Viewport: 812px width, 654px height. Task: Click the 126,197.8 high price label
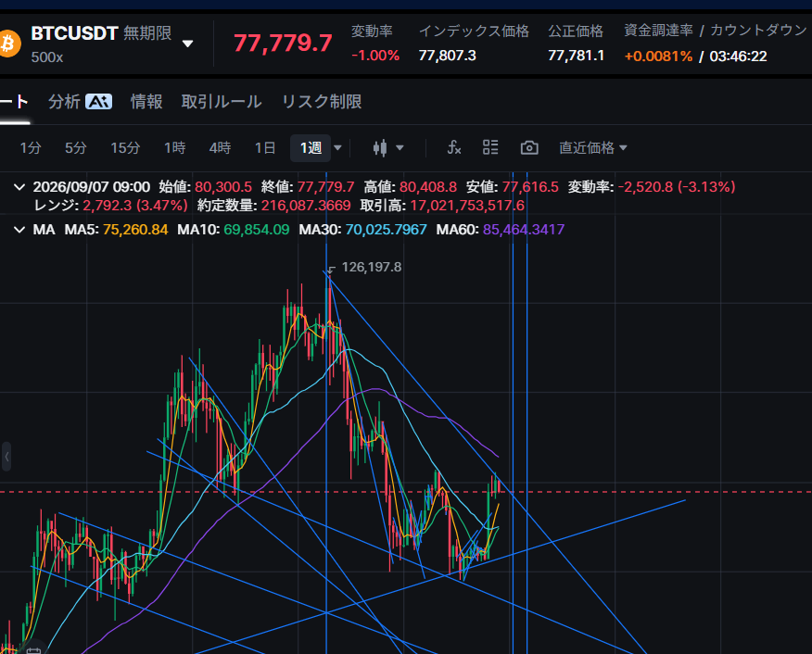[372, 267]
